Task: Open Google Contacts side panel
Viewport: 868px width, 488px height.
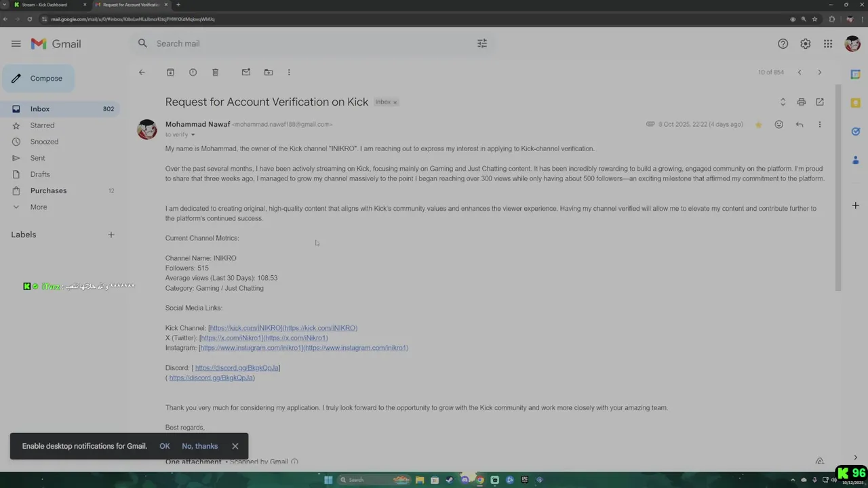Action: (x=855, y=161)
